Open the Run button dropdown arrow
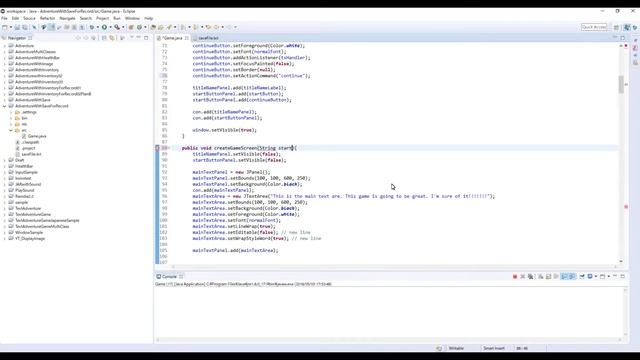This screenshot has height=360, width=640. 110,27
